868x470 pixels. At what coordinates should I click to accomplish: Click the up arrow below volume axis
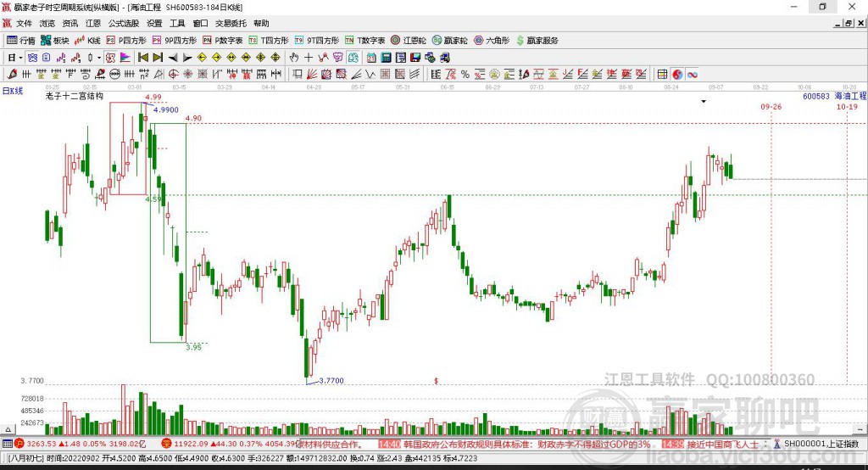(8, 429)
